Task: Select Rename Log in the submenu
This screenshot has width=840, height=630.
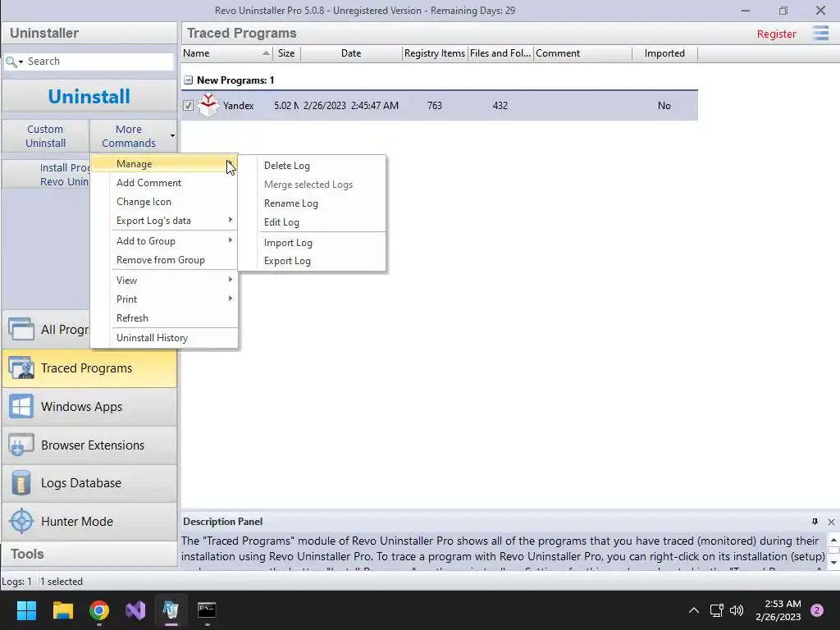Action: click(x=291, y=203)
